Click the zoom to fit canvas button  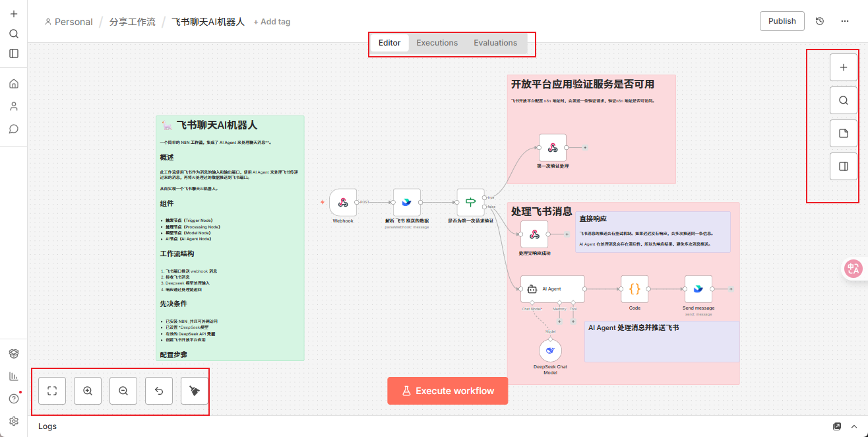pyautogui.click(x=52, y=391)
